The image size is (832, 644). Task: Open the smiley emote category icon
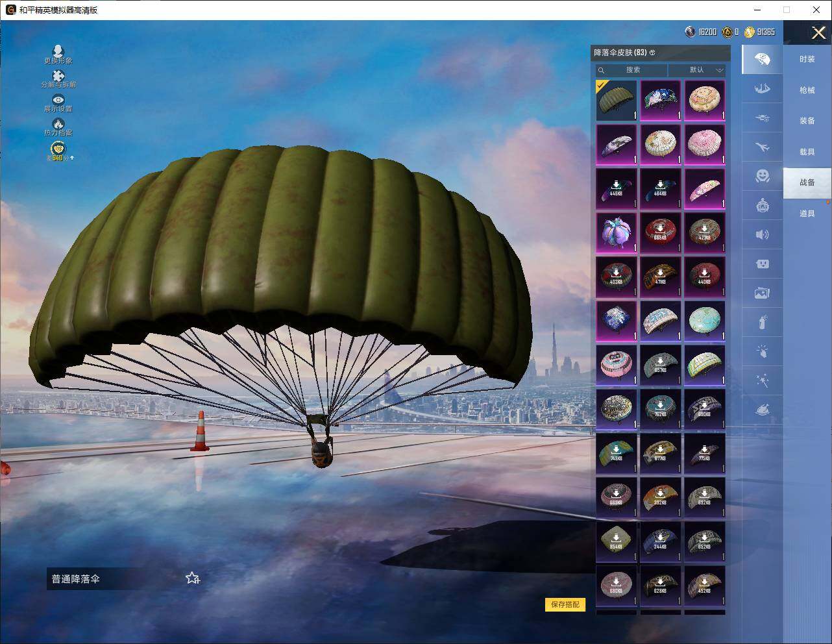tap(763, 175)
